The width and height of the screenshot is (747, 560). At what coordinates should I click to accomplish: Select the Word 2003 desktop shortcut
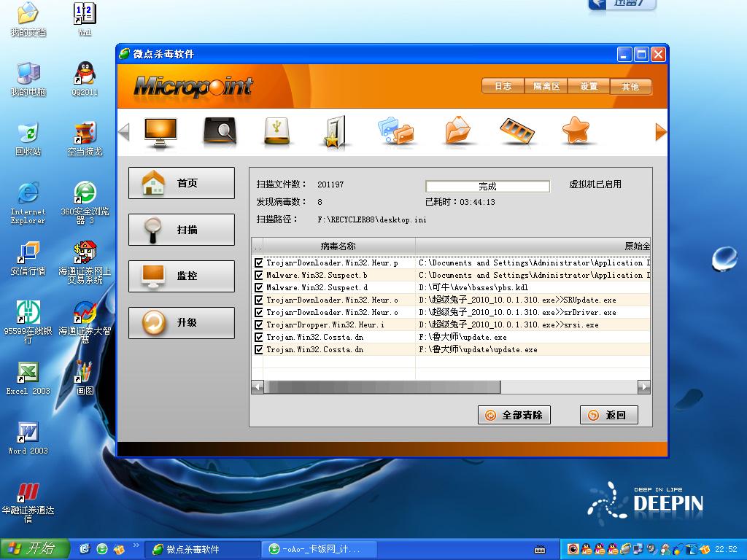[x=28, y=438]
